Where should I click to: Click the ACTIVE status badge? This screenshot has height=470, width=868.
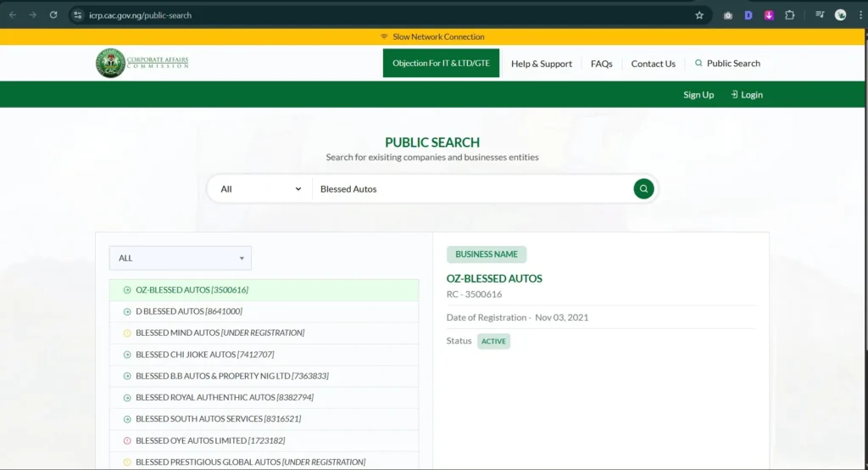[493, 341]
